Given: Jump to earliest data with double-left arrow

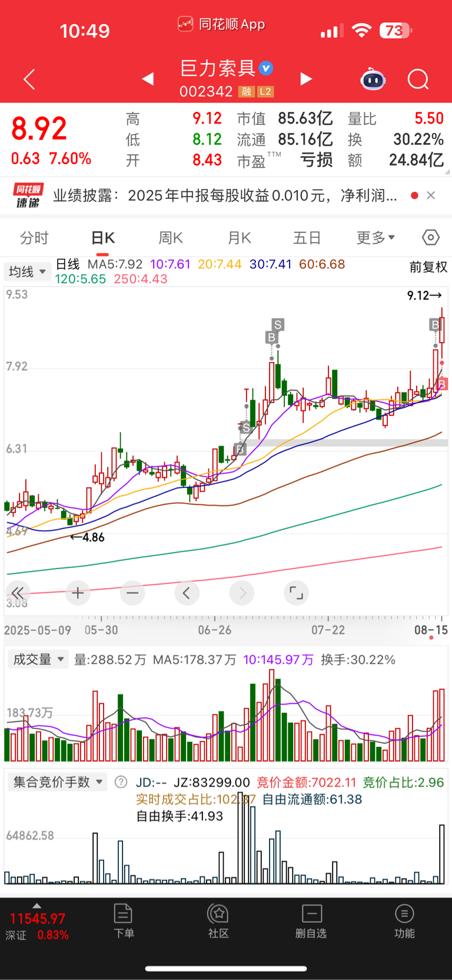Looking at the screenshot, I should [x=17, y=593].
